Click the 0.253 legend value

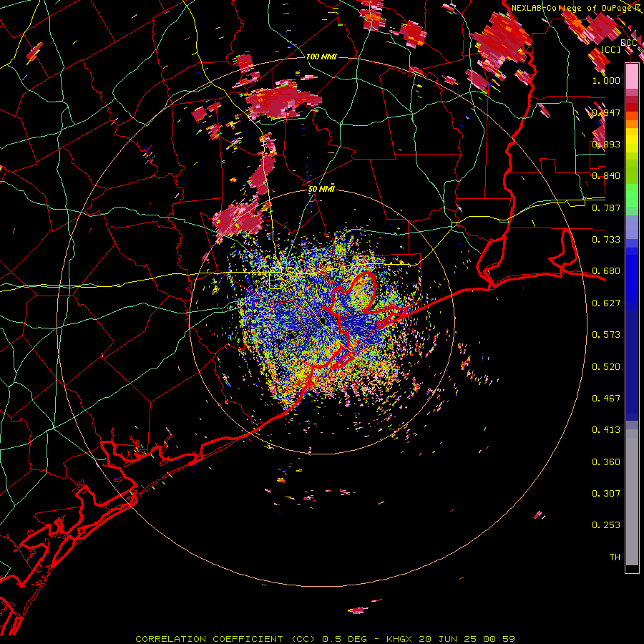606,525
